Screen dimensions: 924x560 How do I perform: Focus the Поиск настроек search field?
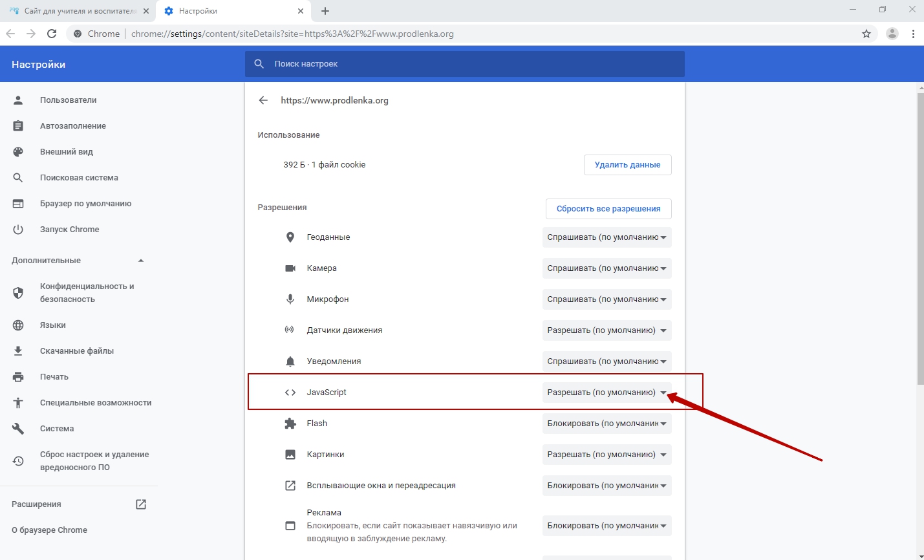pyautogui.click(x=472, y=64)
